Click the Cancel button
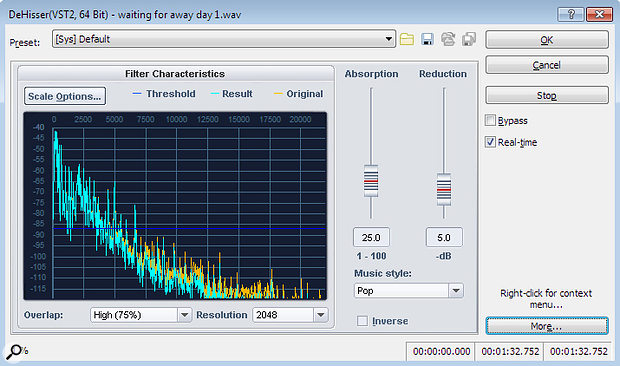Screen dimensions: 620x366 [547, 65]
